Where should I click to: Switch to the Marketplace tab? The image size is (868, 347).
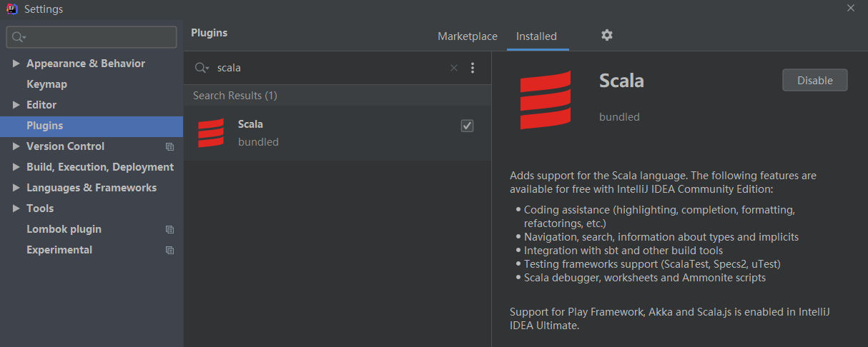click(468, 36)
